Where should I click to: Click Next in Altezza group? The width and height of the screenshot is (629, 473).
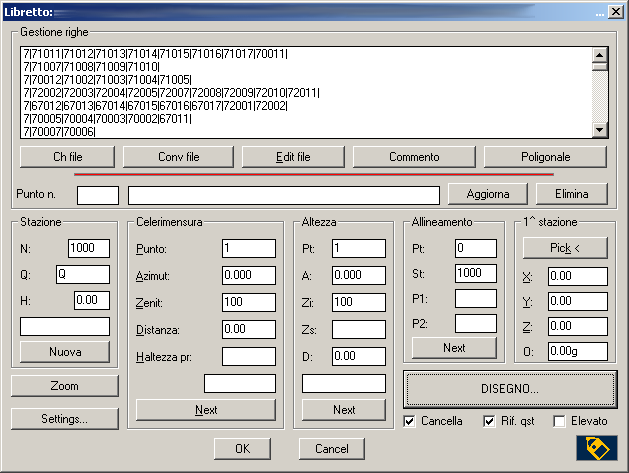[344, 410]
